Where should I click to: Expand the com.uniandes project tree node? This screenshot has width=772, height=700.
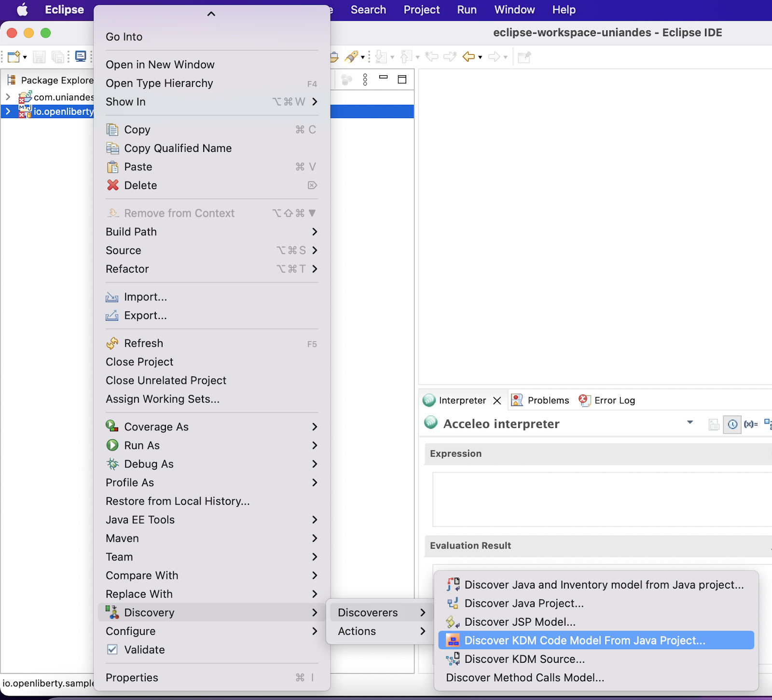click(8, 97)
